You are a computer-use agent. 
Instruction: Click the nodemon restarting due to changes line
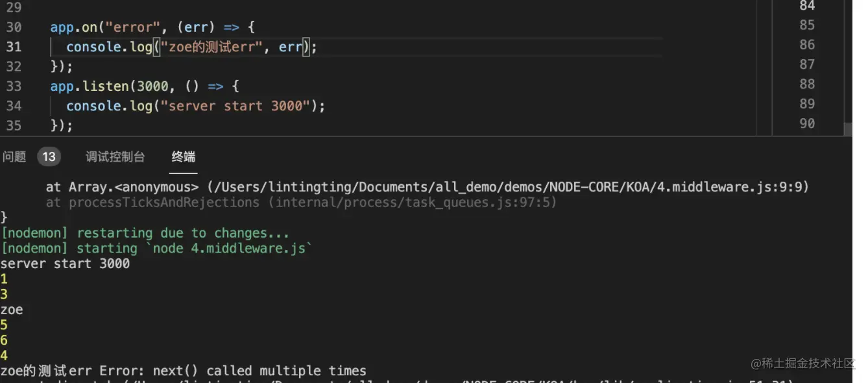145,233
